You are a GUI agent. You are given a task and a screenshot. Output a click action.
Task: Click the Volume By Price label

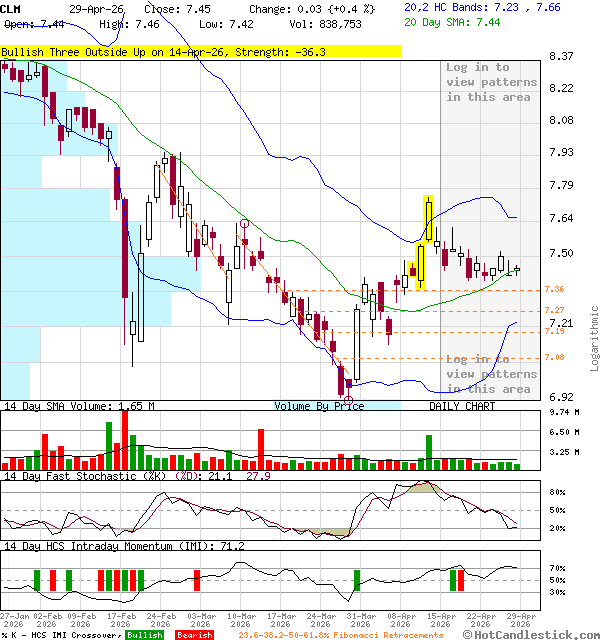319,406
